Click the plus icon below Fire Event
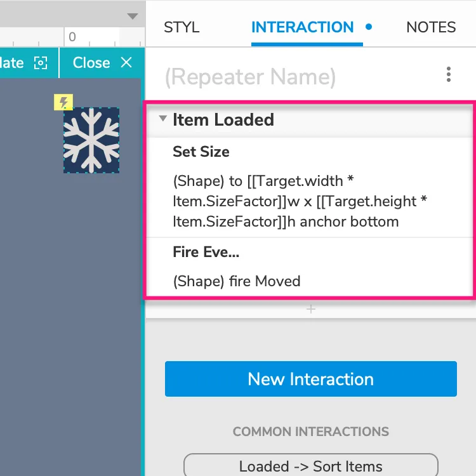Image resolution: width=476 pixels, height=476 pixels. (x=311, y=309)
